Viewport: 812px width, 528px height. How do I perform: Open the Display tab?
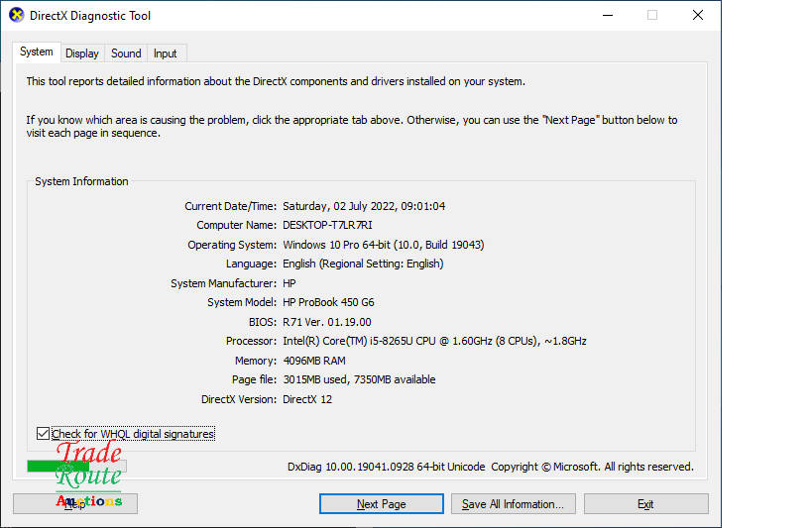tap(82, 53)
